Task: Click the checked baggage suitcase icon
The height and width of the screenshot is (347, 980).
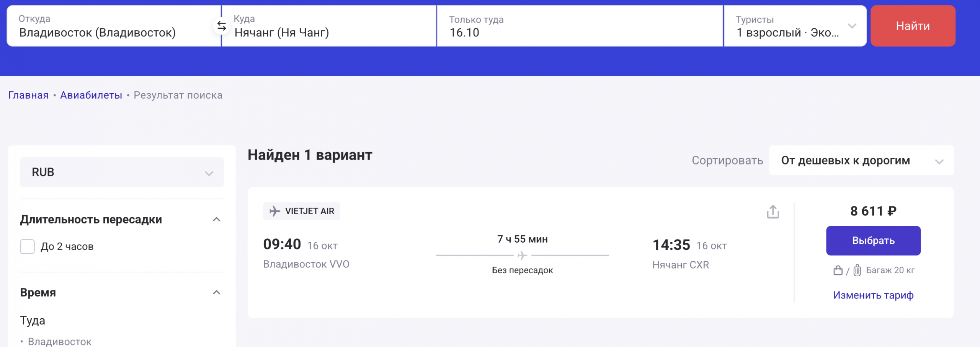Action: click(857, 270)
